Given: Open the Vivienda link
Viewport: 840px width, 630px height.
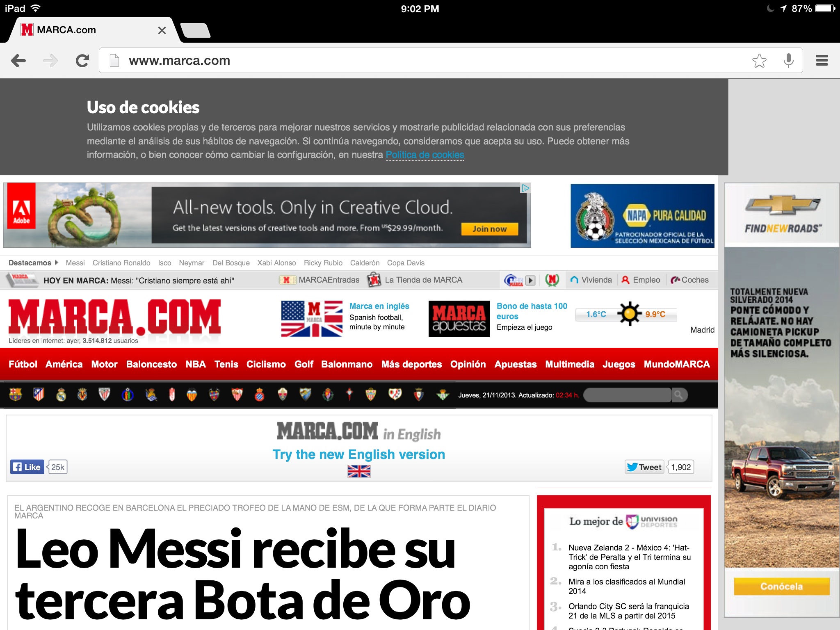Looking at the screenshot, I should click(591, 280).
